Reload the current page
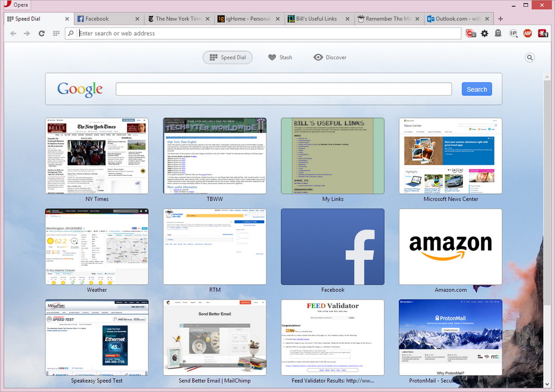This screenshot has width=555, height=392. pyautogui.click(x=42, y=33)
